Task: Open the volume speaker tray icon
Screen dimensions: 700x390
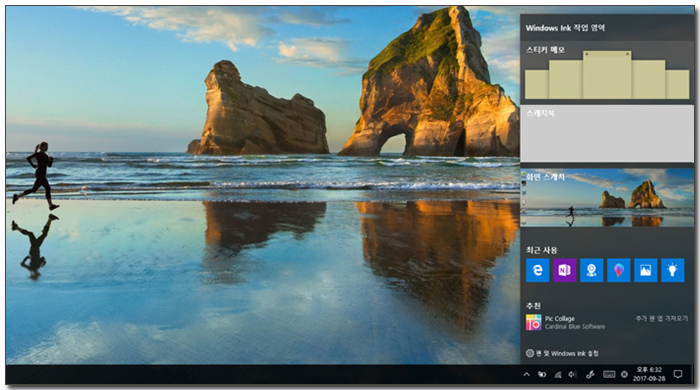Action: coord(573,375)
